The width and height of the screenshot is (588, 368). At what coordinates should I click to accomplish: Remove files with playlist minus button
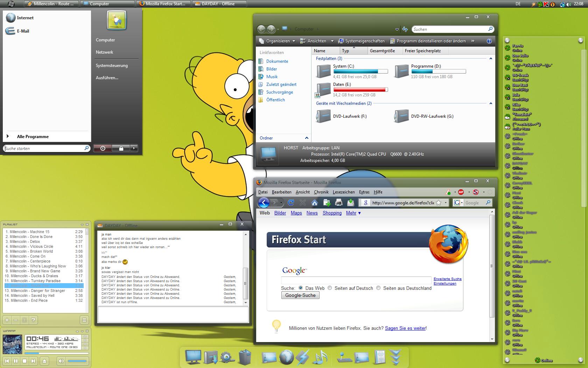16,320
